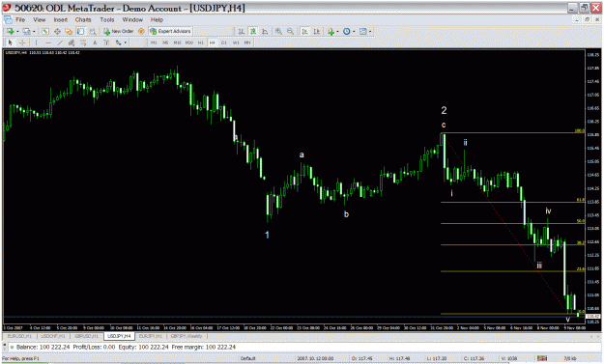The image size is (604, 364).
Task: Expand the Indicators dropdown arrow
Action: (x=338, y=32)
